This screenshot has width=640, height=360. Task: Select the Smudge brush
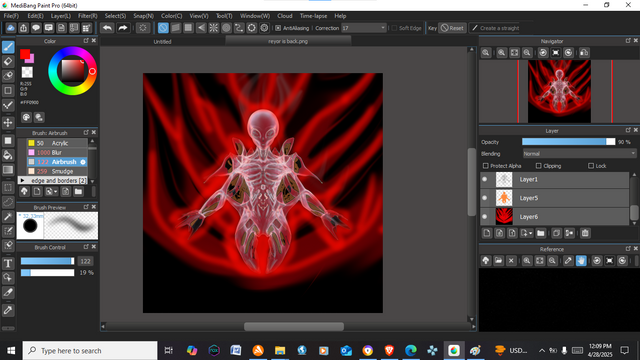coord(57,171)
